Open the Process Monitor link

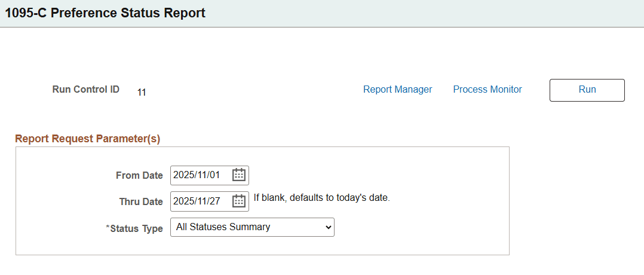pyautogui.click(x=487, y=90)
